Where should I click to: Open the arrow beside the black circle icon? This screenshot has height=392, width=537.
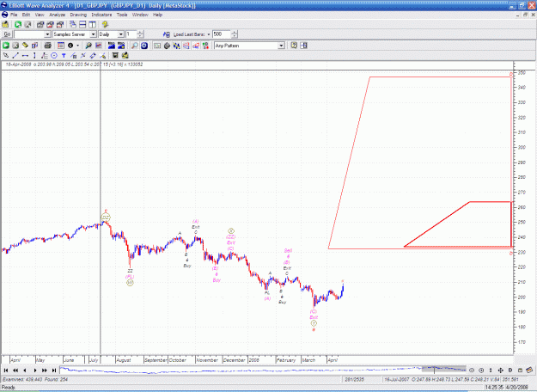coord(77,46)
